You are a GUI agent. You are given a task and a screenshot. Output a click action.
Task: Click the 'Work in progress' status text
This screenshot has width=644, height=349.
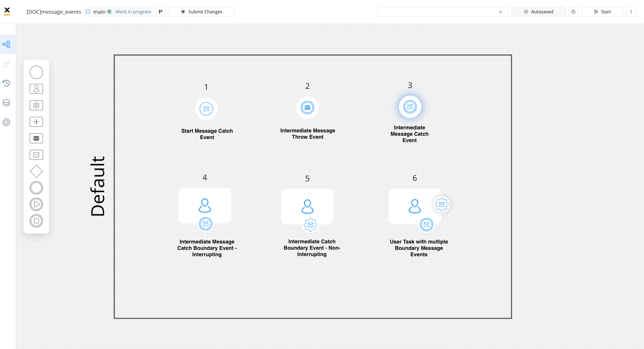coord(133,12)
